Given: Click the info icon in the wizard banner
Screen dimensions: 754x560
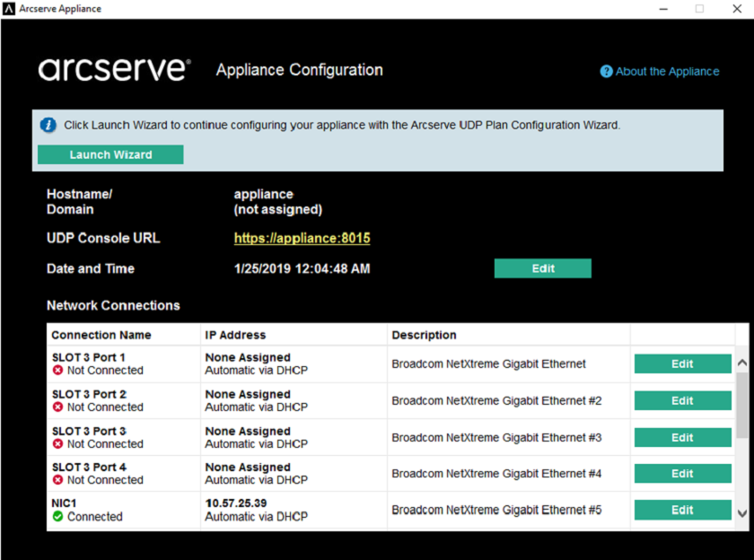Looking at the screenshot, I should tap(48, 125).
